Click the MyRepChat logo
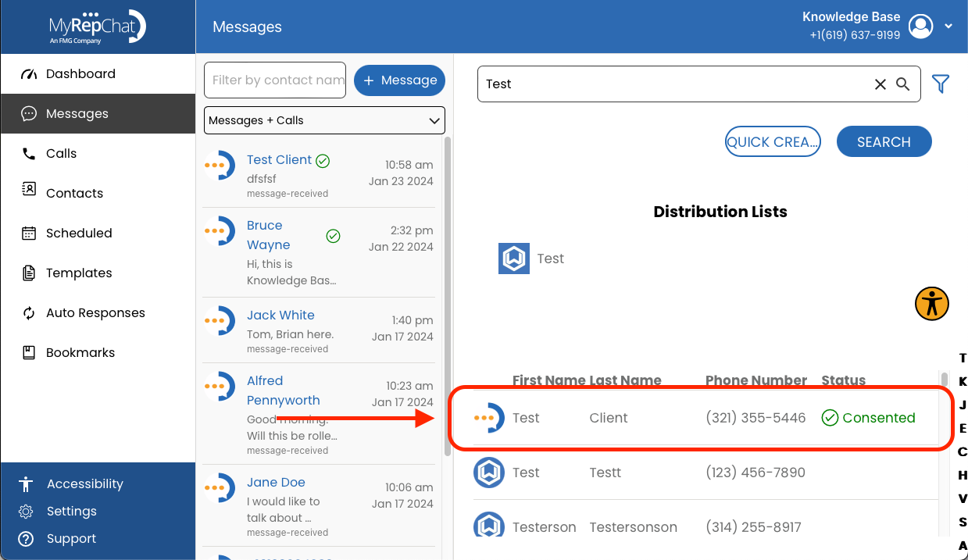The height and width of the screenshot is (560, 968). coord(97,27)
